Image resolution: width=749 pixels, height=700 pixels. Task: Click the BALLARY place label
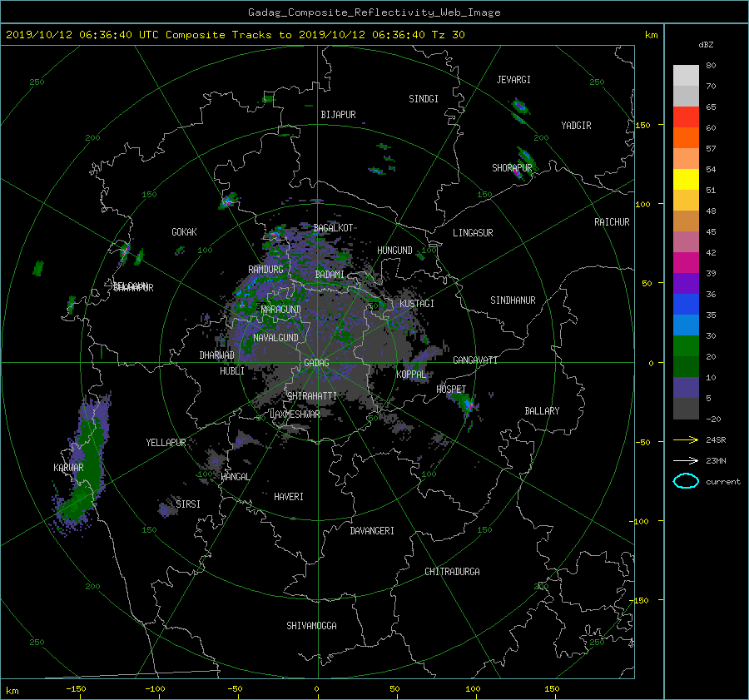542,411
